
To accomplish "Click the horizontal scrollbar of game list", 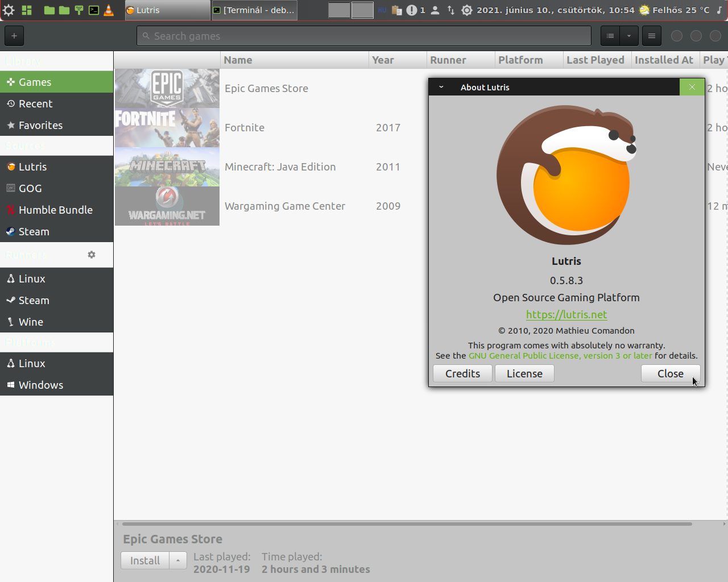I will pyautogui.click(x=407, y=524).
